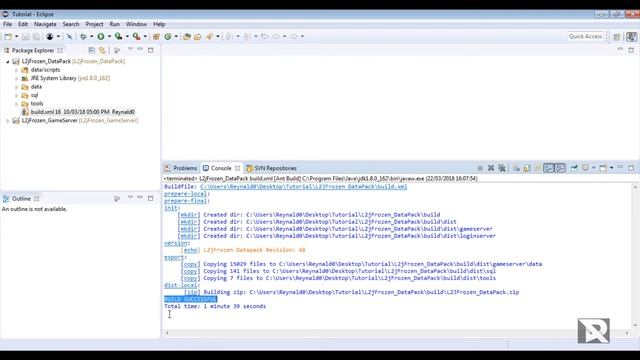Click Display Selected Console icon
This screenshot has width=640, height=360.
tap(585, 168)
